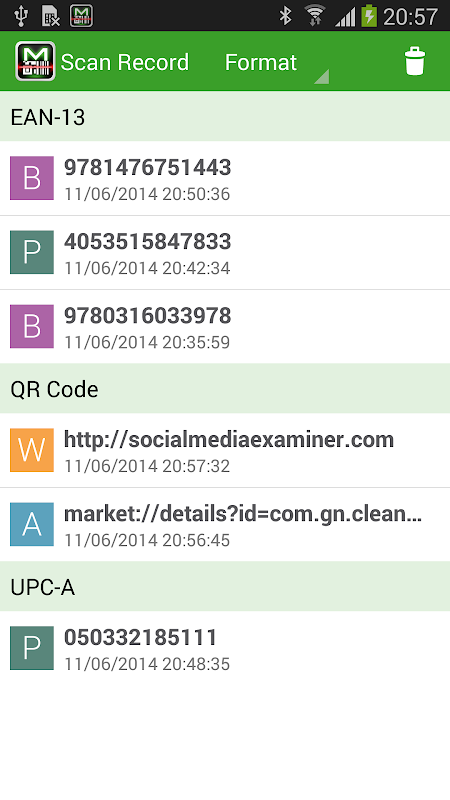Tap the scanner app logo icon
Viewport: 450px width, 800px height.
(x=35, y=61)
